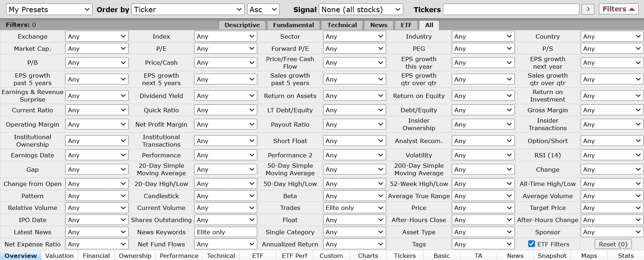Expand the RSI (14) filter dropdown
Screen dimensions: 644x260
point(611,155)
